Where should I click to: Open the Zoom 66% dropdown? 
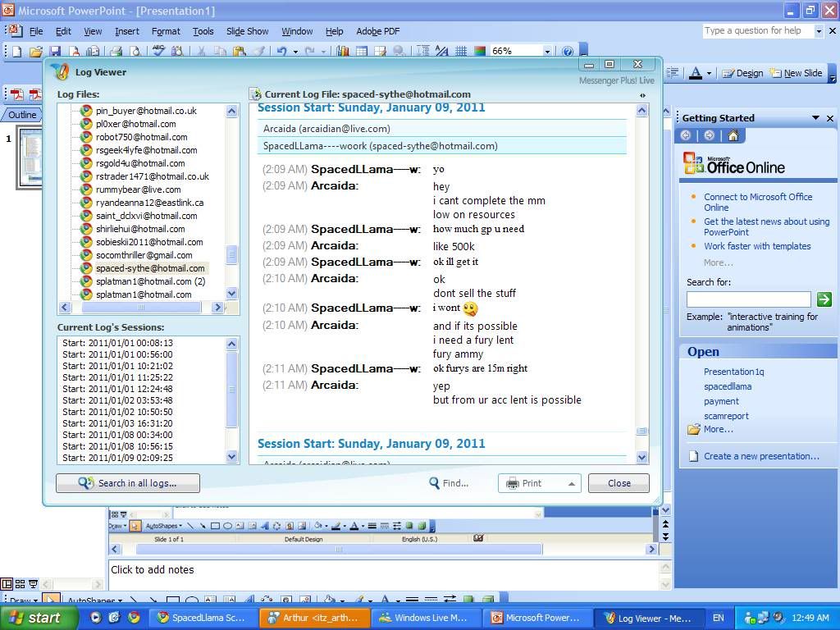pyautogui.click(x=547, y=52)
